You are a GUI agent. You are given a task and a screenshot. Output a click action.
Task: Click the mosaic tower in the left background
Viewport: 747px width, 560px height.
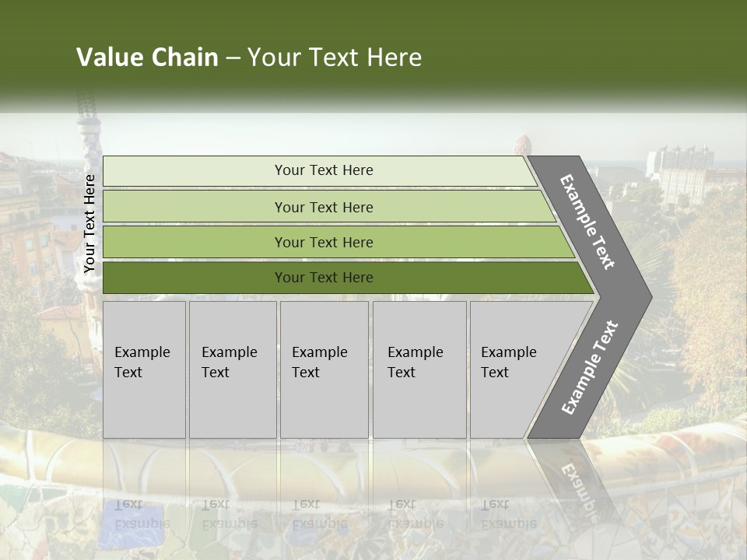[81, 124]
